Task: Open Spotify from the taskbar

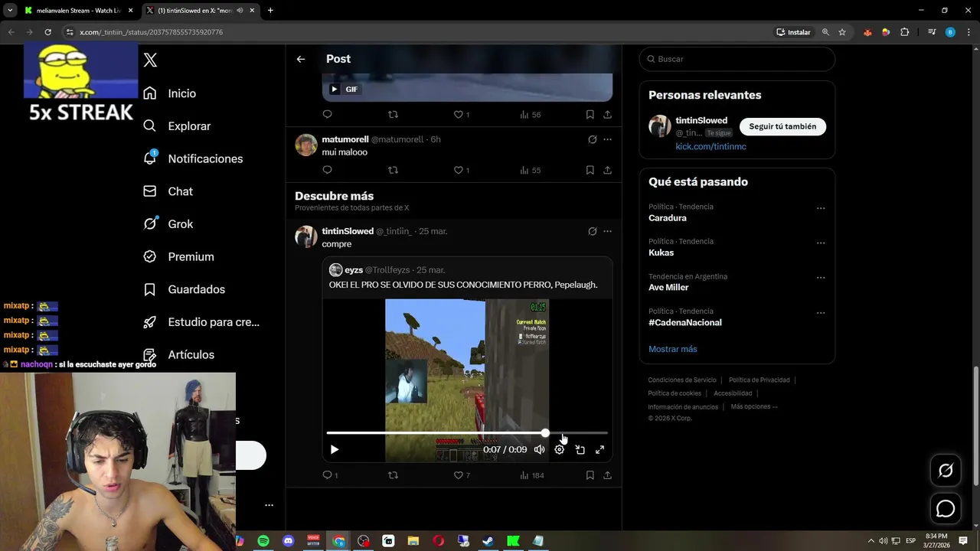Action: coord(263,541)
